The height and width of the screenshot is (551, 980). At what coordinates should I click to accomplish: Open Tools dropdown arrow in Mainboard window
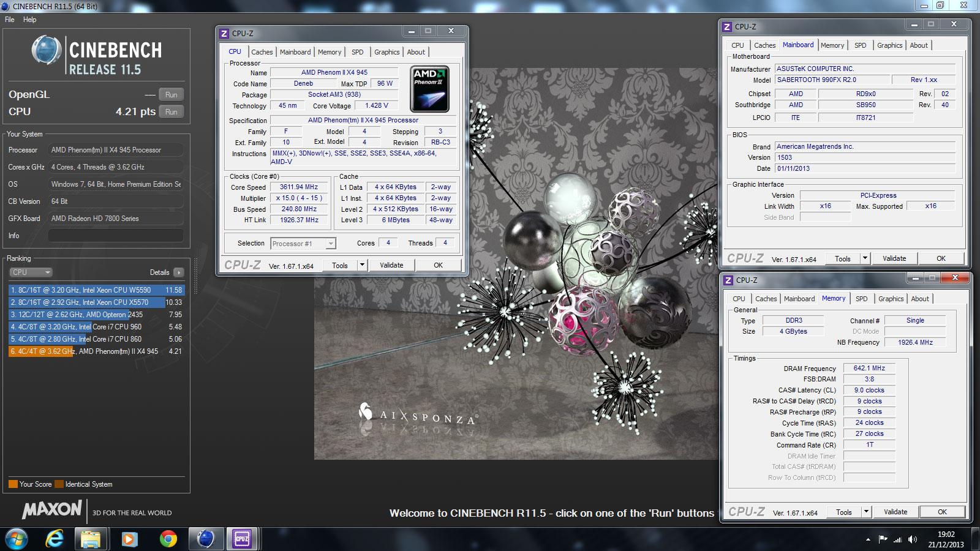click(x=865, y=258)
